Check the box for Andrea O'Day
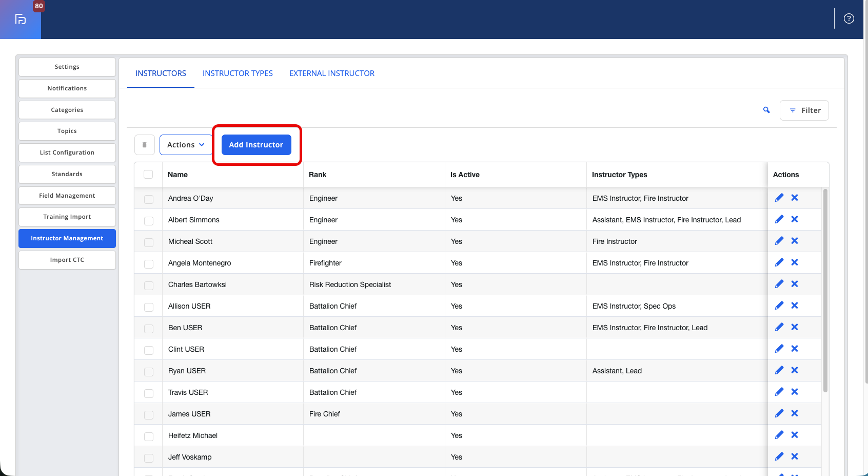The image size is (868, 476). coord(149,199)
